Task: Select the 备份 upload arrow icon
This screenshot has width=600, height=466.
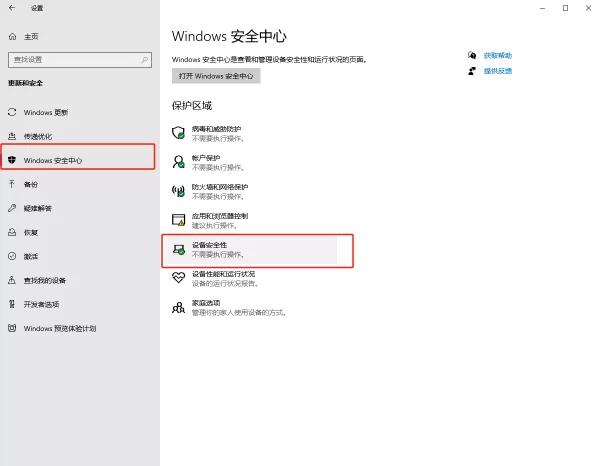Action: (12, 184)
